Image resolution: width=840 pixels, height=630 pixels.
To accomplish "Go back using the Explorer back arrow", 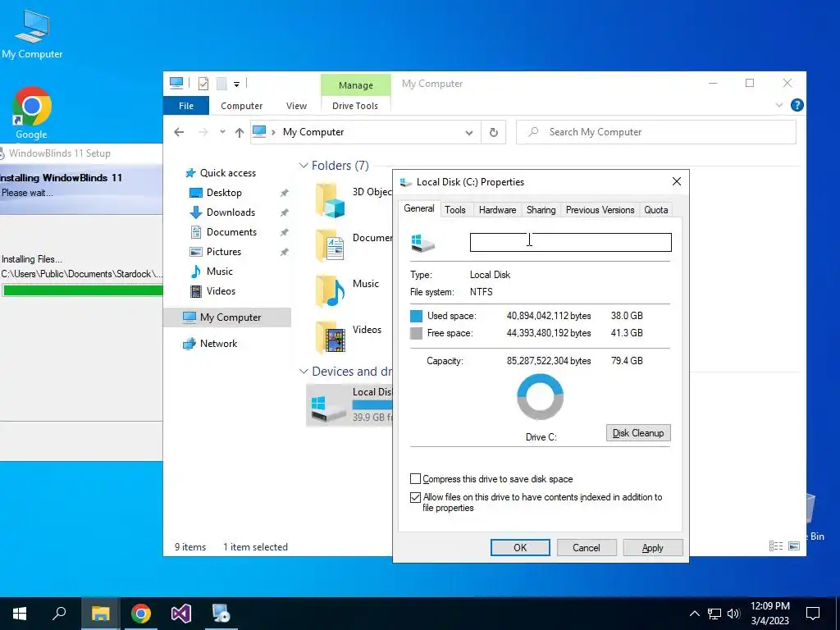I will (179, 132).
